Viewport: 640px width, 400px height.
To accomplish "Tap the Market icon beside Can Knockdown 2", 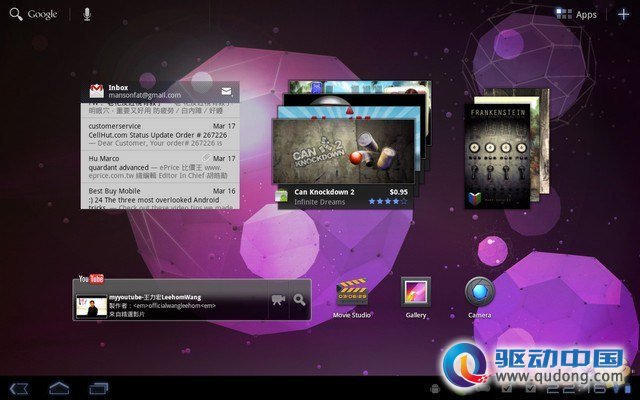I will pyautogui.click(x=282, y=196).
